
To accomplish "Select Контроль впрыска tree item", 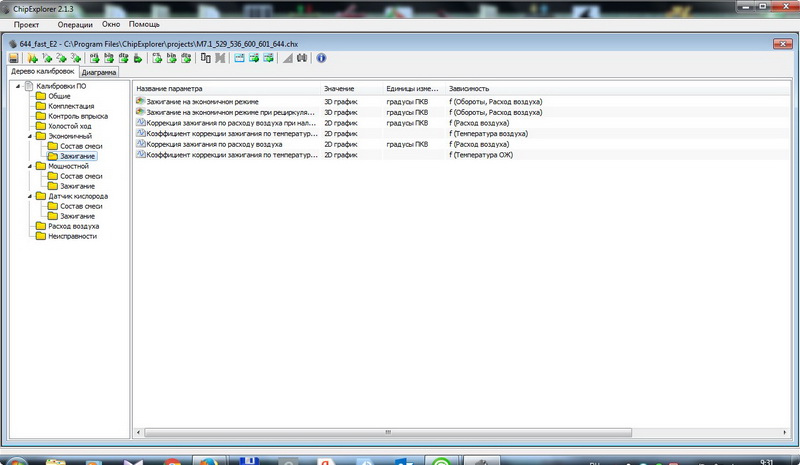I will point(78,117).
